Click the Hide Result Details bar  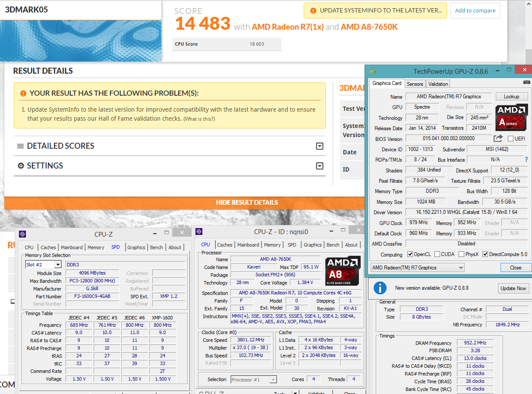pyautogui.click(x=247, y=203)
